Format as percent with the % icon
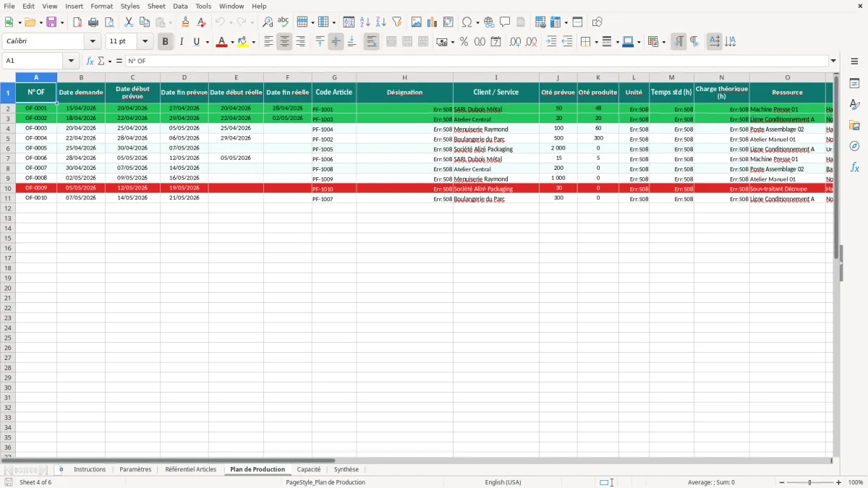 click(464, 42)
